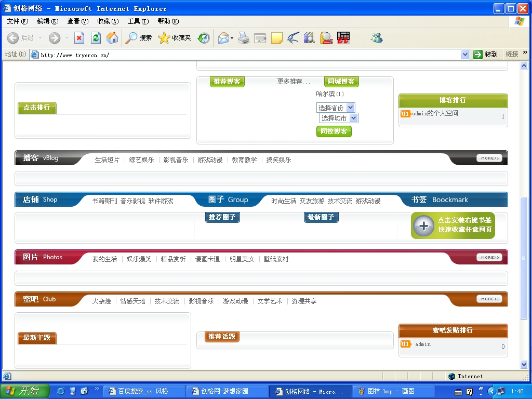Open the 生活短片 vBlog category
The width and height of the screenshot is (532, 399).
pos(107,160)
